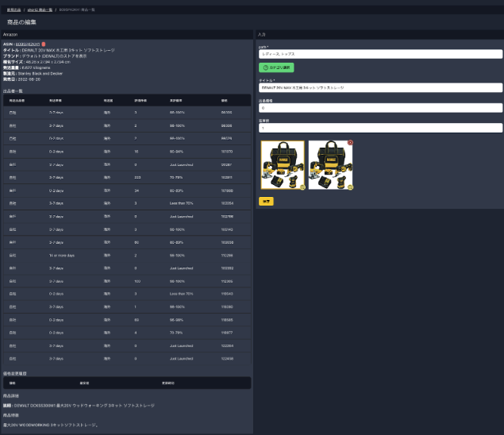The height and width of the screenshot is (435, 504).
Task: Click the last column header in the seller table
Action: click(225, 101)
